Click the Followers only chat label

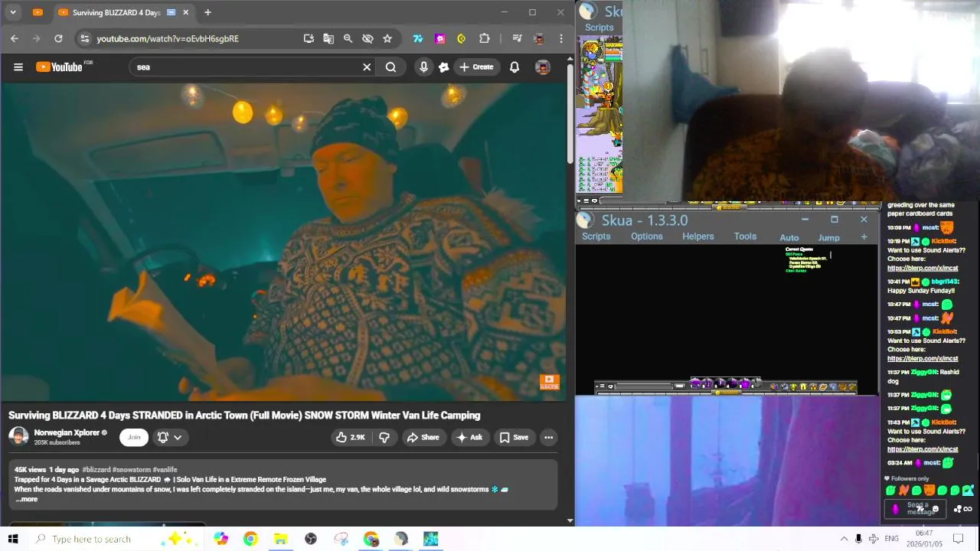point(910,478)
